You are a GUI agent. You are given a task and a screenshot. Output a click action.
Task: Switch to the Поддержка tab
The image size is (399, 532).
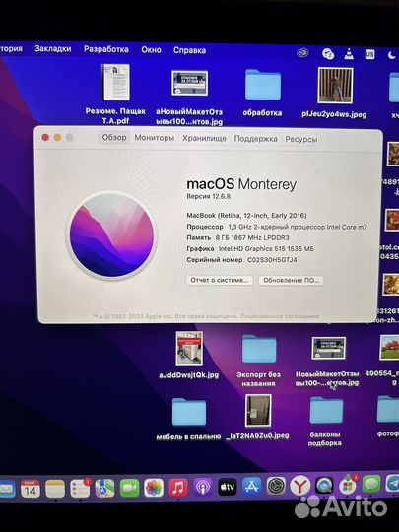click(256, 139)
